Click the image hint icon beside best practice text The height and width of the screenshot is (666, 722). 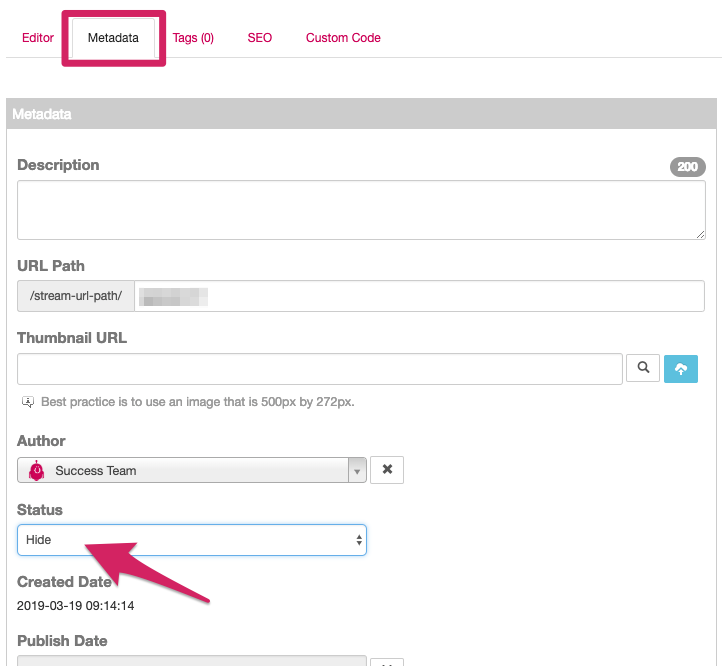(x=28, y=402)
